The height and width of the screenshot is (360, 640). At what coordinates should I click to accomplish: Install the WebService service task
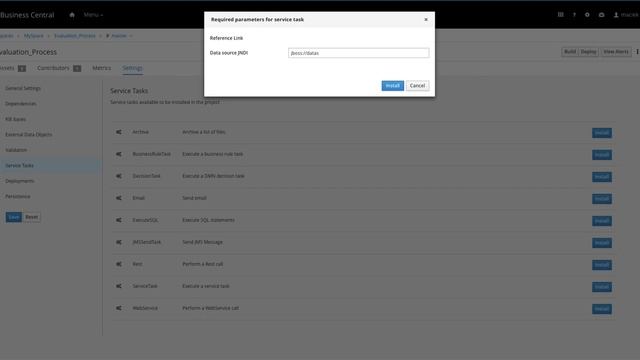602,309
